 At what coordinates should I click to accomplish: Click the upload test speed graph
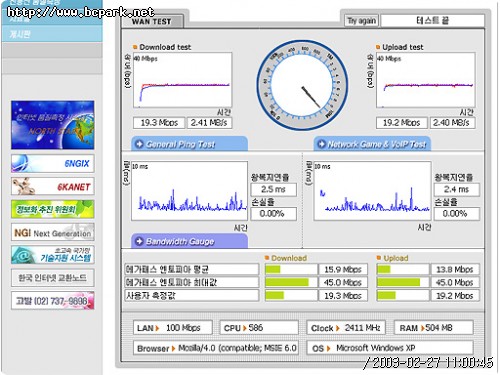[x=426, y=80]
